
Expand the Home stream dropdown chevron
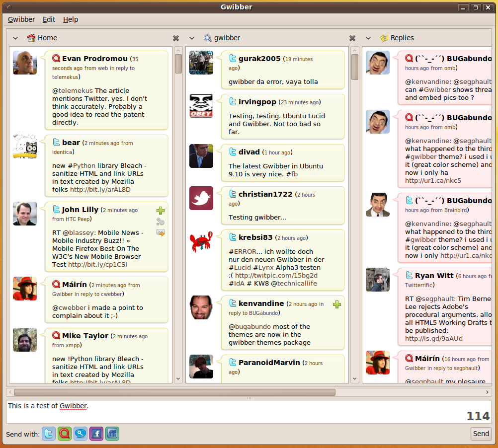coord(15,38)
